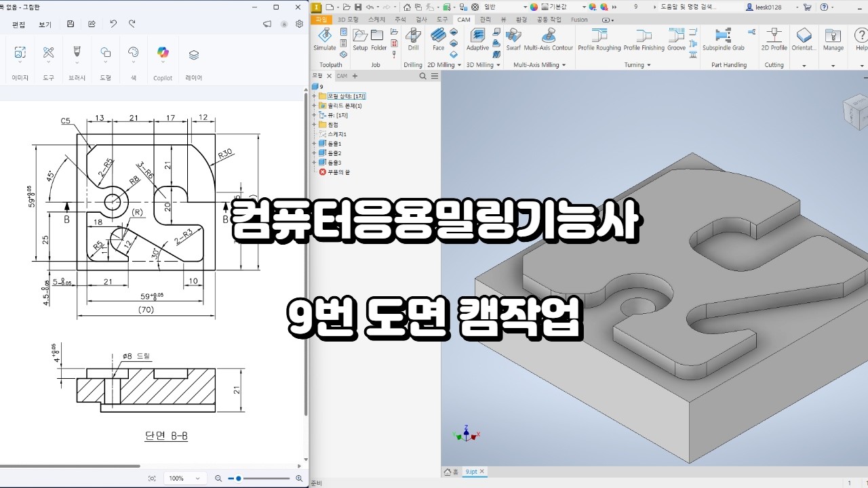Image resolution: width=868 pixels, height=488 pixels.
Task: Choose the Adaptive 3D milling tool
Action: pos(477,39)
